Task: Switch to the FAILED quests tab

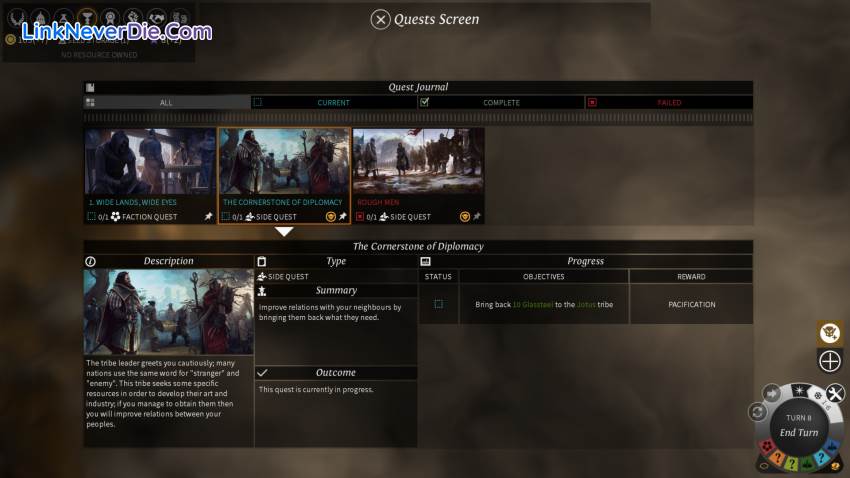Action: point(669,102)
